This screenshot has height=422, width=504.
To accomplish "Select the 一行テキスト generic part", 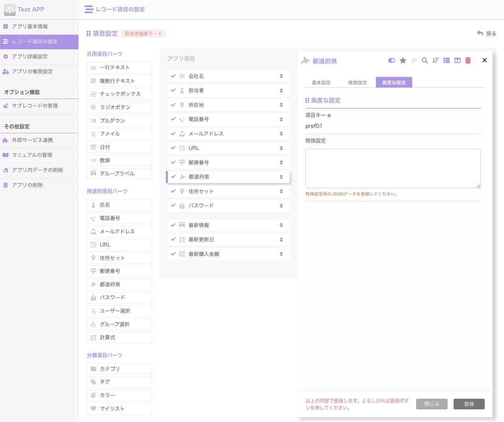I will click(119, 67).
